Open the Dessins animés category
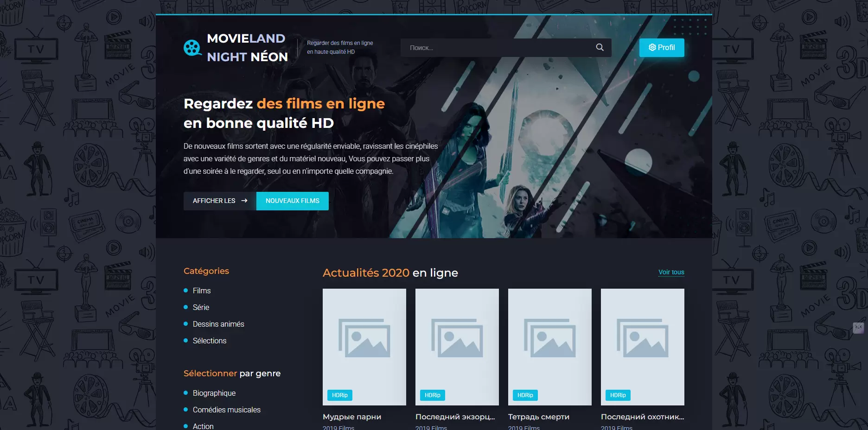 218,324
